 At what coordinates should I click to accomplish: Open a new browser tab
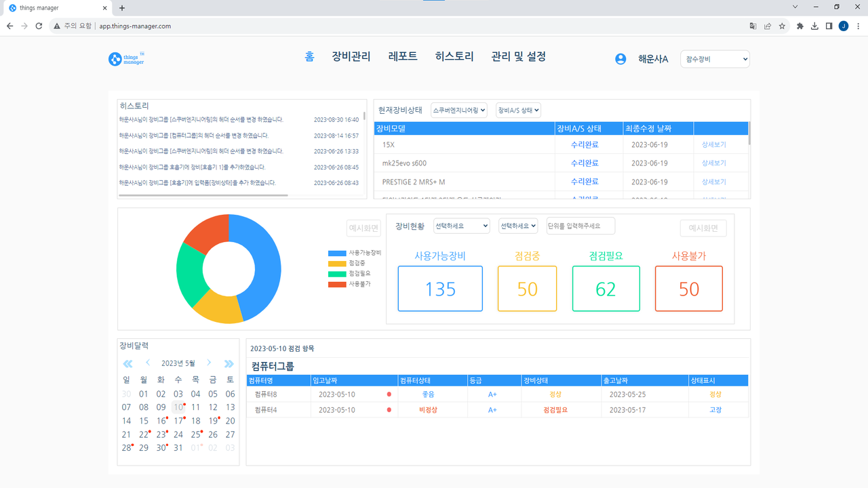tap(122, 8)
